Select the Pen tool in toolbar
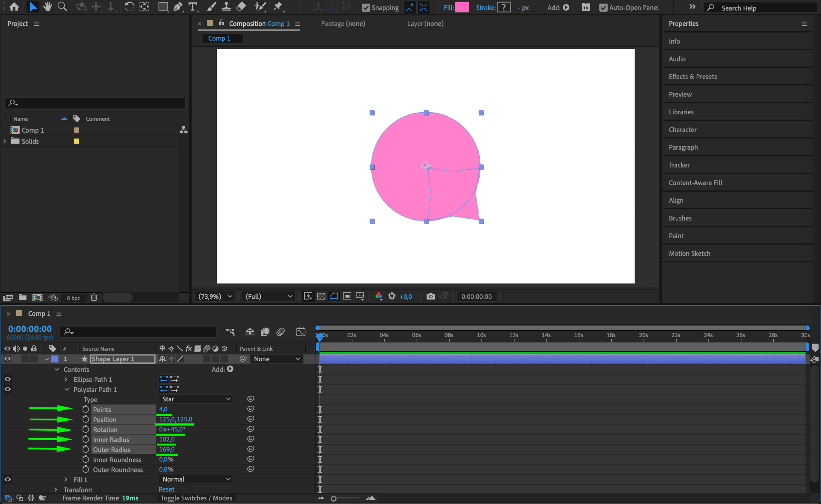Screen dimensions: 821x504 click(x=178, y=7)
